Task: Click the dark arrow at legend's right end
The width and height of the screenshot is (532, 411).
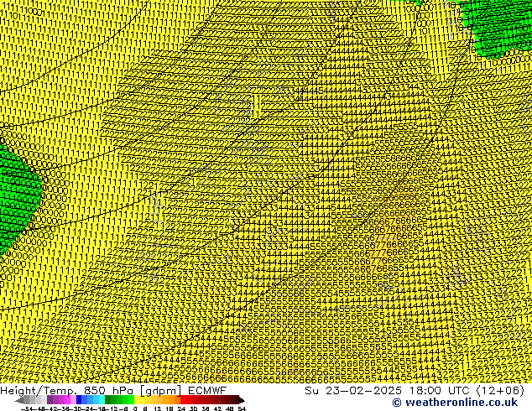Action: 242,399
